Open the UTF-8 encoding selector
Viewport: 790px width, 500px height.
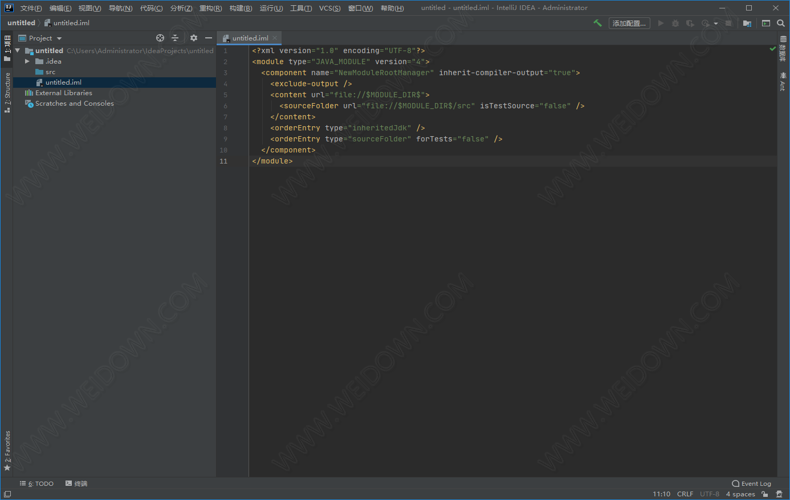pyautogui.click(x=709, y=494)
